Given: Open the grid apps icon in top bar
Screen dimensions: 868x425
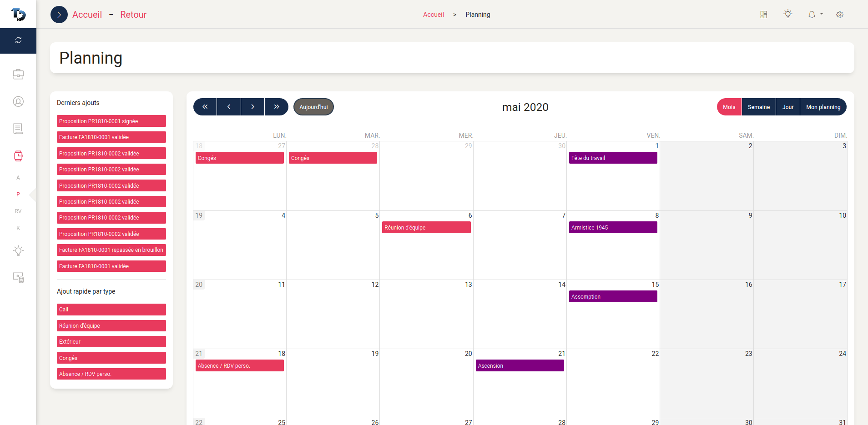Looking at the screenshot, I should tap(764, 15).
